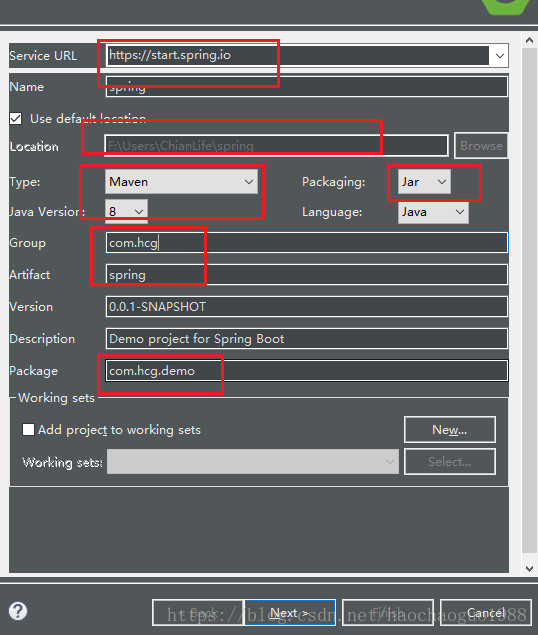Focus the Name input field

point(307,87)
